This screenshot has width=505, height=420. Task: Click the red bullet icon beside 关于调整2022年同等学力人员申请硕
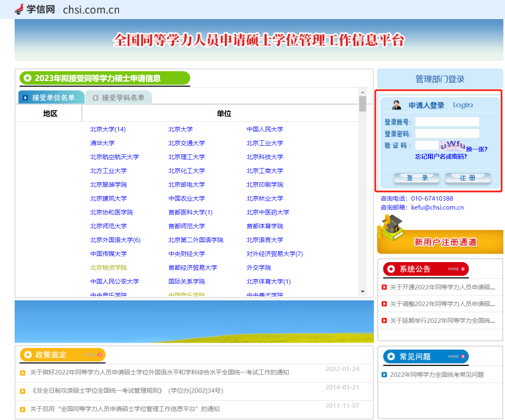pos(384,304)
